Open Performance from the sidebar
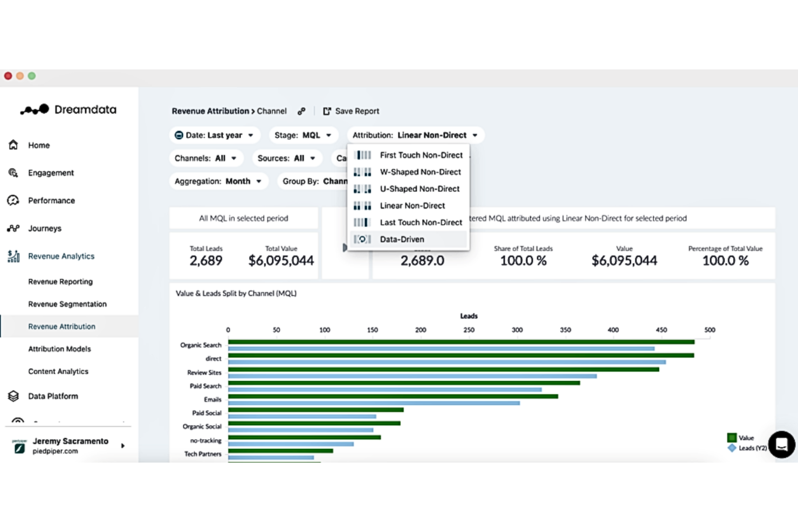 [51, 200]
